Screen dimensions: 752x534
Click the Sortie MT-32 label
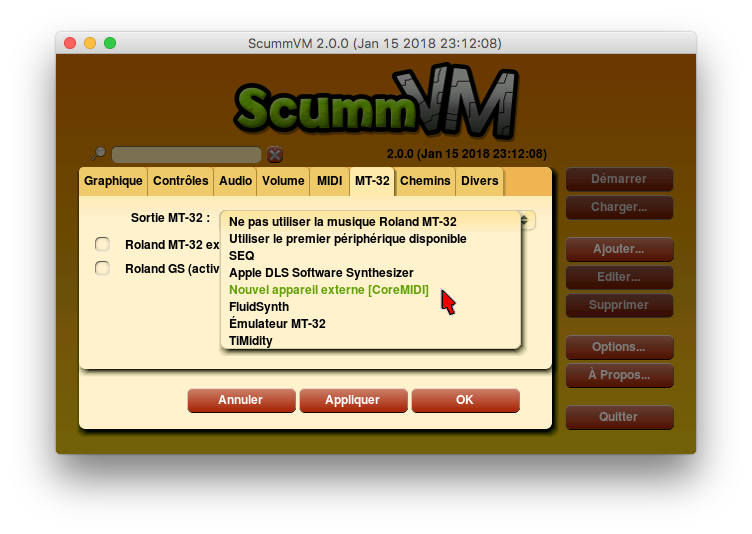pyautogui.click(x=170, y=218)
